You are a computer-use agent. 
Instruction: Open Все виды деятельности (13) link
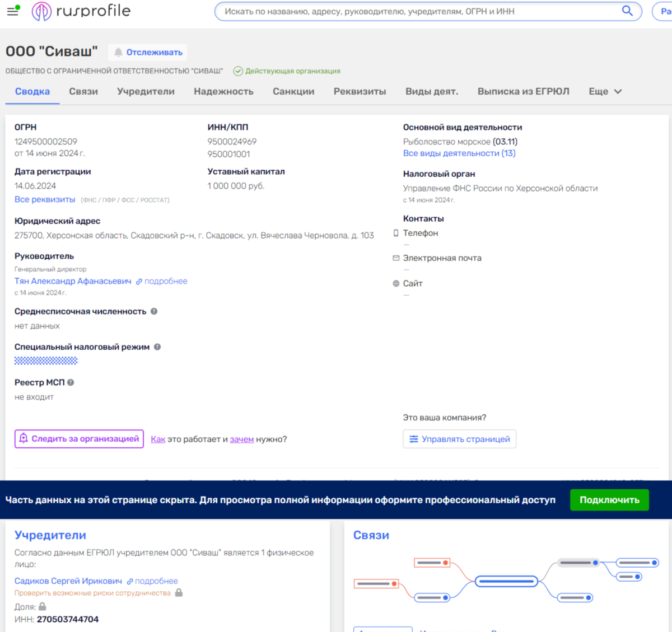coord(459,153)
